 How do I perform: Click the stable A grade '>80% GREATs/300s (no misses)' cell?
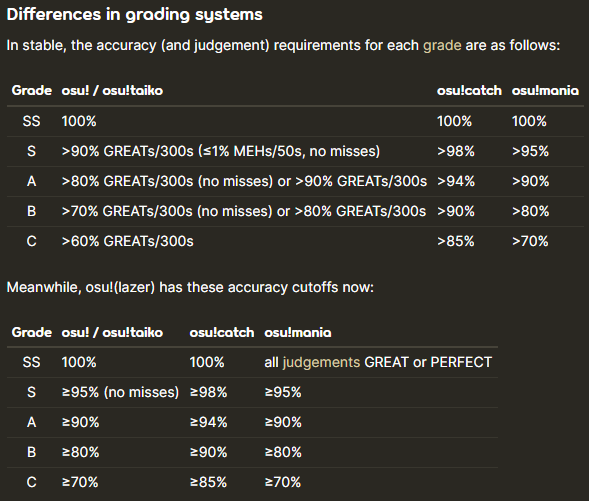pos(244,181)
